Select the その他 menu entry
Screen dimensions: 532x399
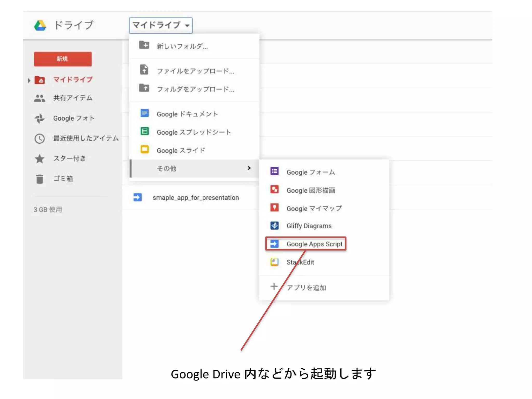pyautogui.click(x=194, y=168)
